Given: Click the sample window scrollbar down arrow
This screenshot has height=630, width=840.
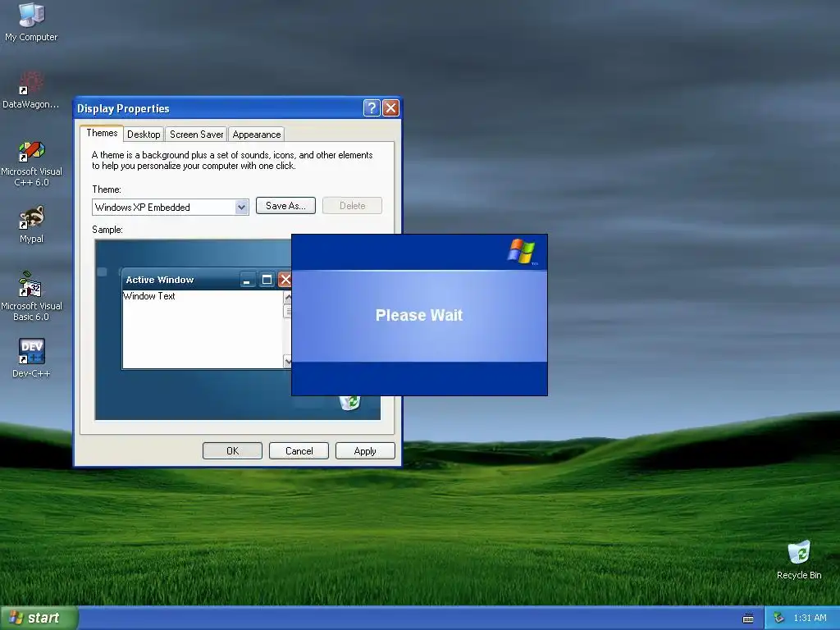Looking at the screenshot, I should click(288, 362).
